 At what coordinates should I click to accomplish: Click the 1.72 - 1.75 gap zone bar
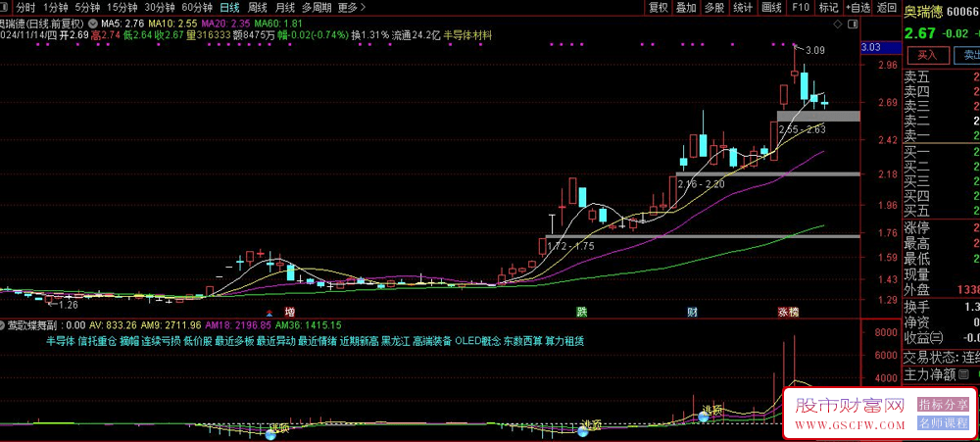point(703,235)
